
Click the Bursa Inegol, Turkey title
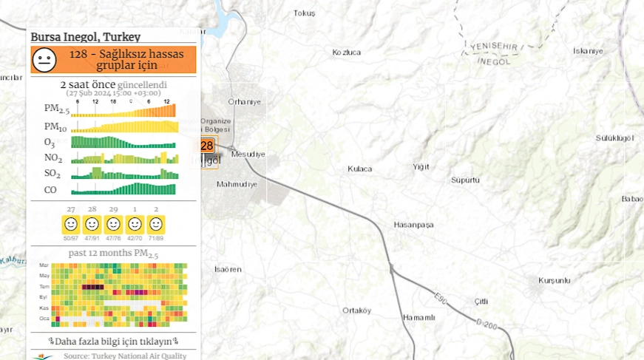[x=86, y=37]
